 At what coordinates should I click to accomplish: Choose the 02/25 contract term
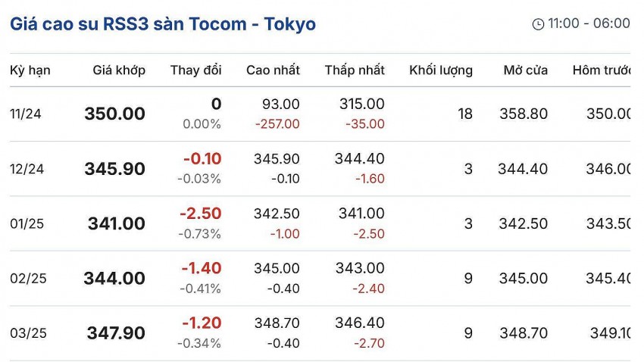[28, 279]
